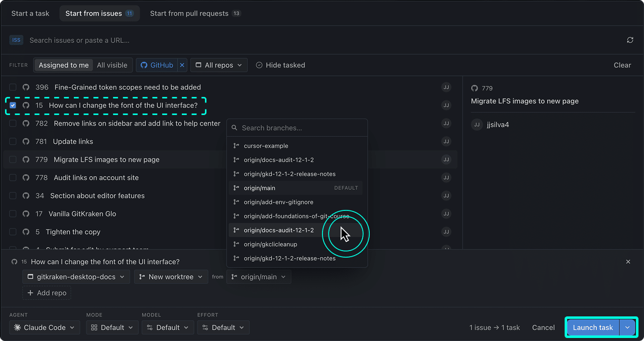Check the box for issue 396
This screenshot has width=644, height=341.
pyautogui.click(x=13, y=87)
